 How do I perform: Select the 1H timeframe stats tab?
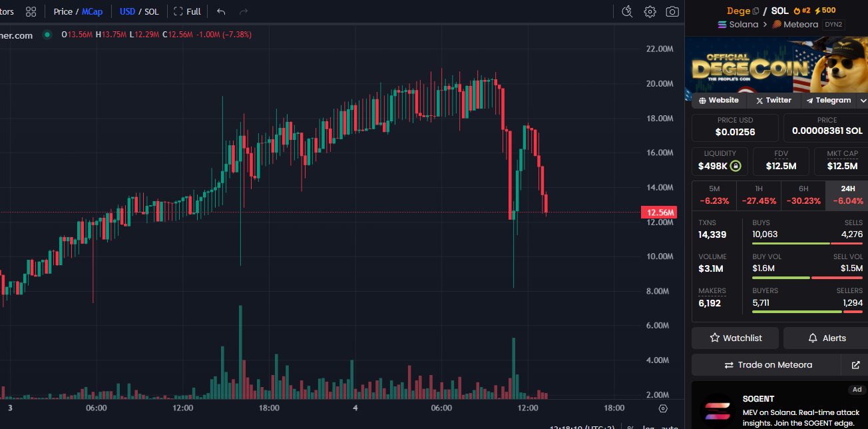758,195
